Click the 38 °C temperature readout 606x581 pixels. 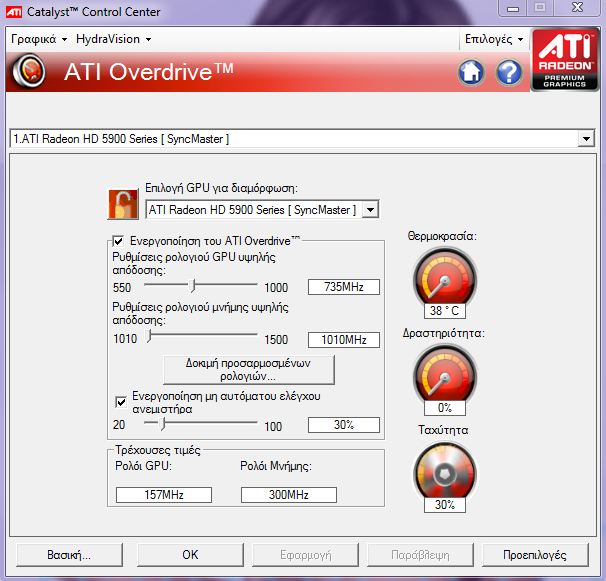point(444,311)
